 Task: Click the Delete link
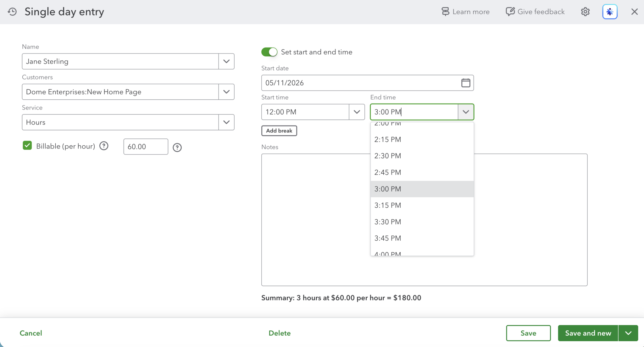[x=280, y=333]
